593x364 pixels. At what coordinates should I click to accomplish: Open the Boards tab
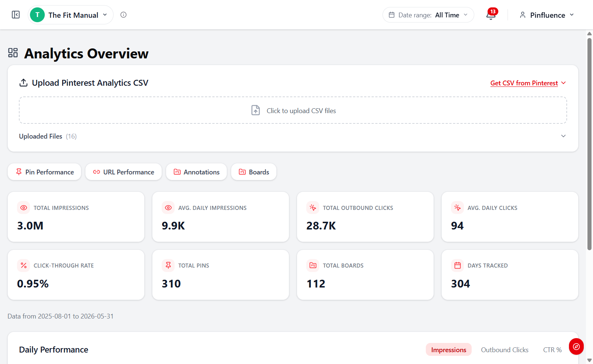(x=254, y=172)
